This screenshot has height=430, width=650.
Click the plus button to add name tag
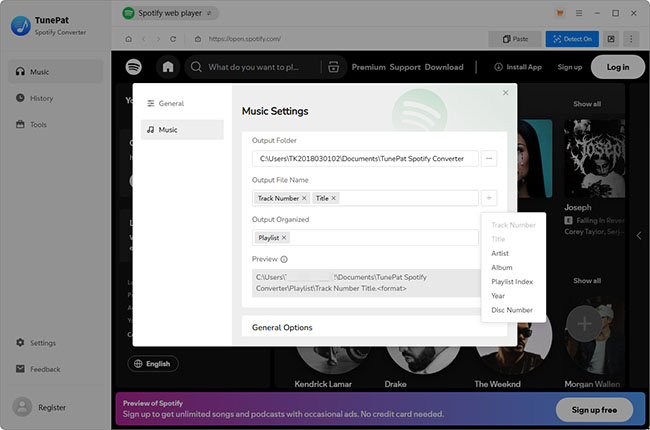point(489,198)
